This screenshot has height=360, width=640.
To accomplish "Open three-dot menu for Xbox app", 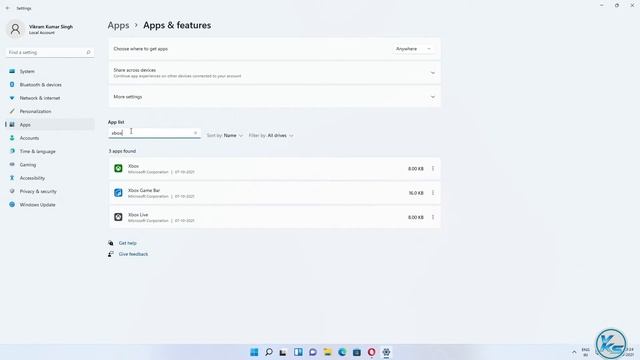I will tap(433, 169).
